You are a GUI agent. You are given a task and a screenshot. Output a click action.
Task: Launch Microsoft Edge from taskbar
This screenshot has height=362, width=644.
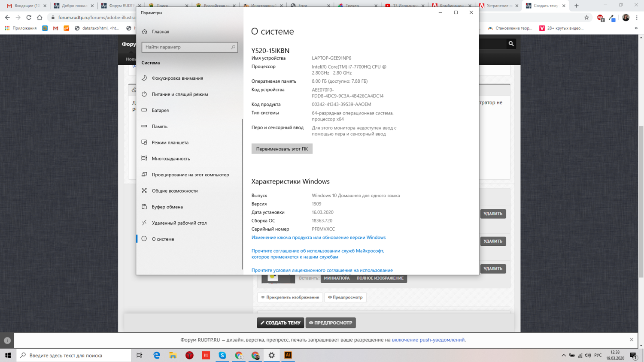click(157, 355)
